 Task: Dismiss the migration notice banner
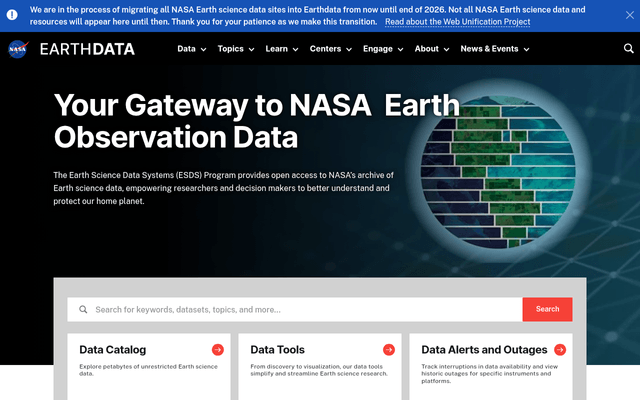pyautogui.click(x=630, y=15)
